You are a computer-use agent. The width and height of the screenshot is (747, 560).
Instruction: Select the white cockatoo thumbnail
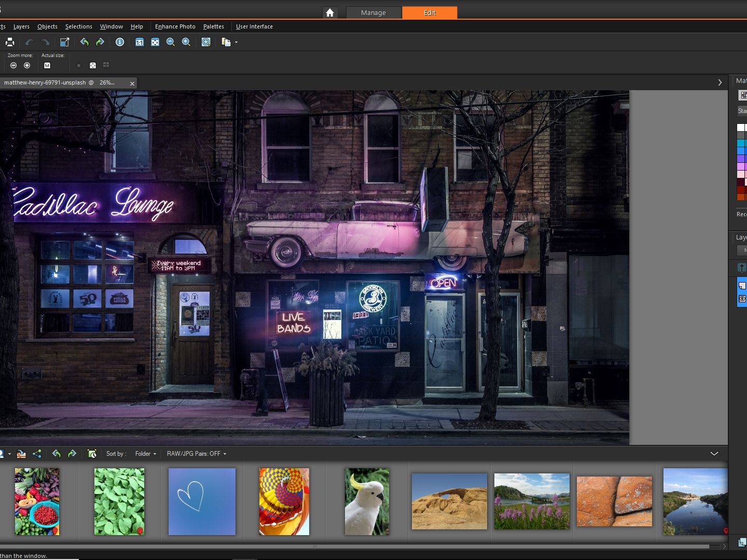pyautogui.click(x=367, y=501)
